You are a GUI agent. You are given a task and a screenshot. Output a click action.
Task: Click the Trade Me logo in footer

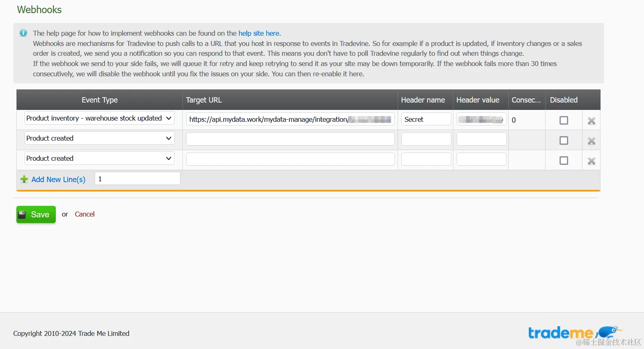coord(575,333)
